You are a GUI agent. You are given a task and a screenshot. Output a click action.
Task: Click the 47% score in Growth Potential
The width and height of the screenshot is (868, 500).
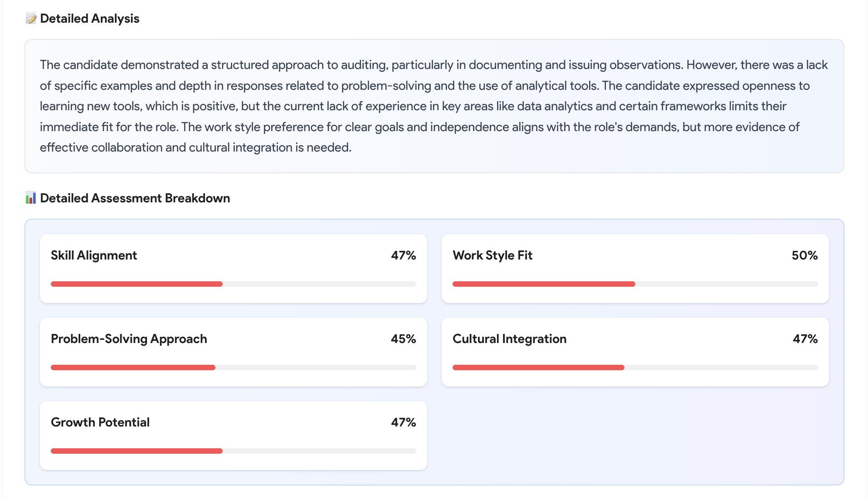tap(403, 422)
